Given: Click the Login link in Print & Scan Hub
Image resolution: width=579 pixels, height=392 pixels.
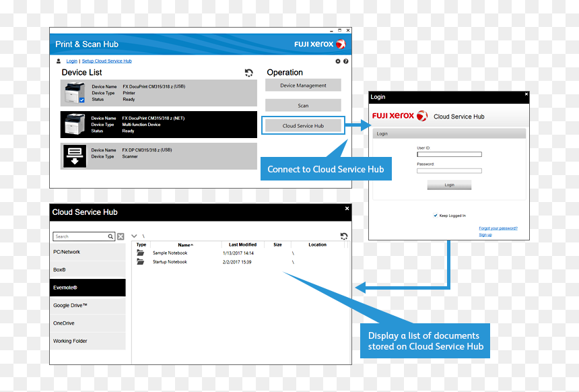Looking at the screenshot, I should point(71,61).
